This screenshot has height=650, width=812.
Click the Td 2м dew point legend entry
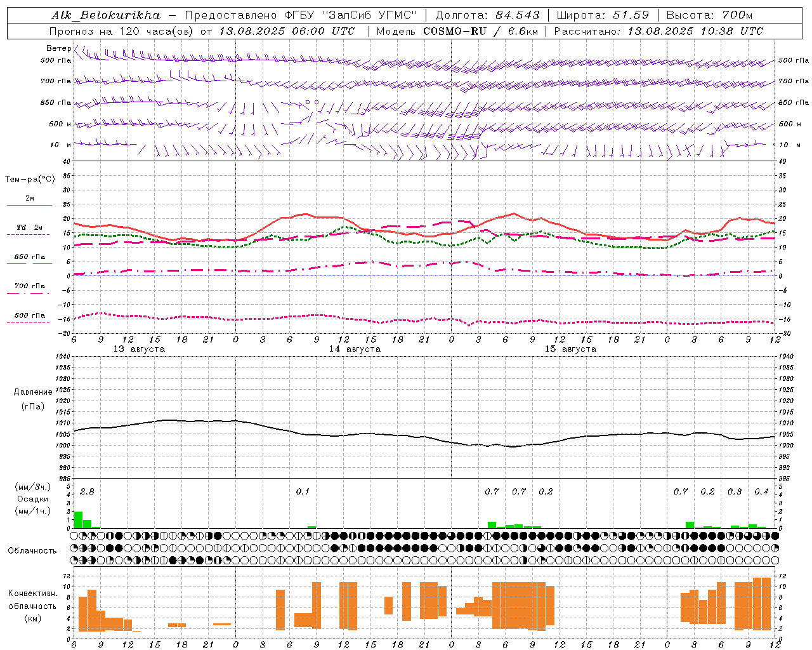[x=29, y=227]
